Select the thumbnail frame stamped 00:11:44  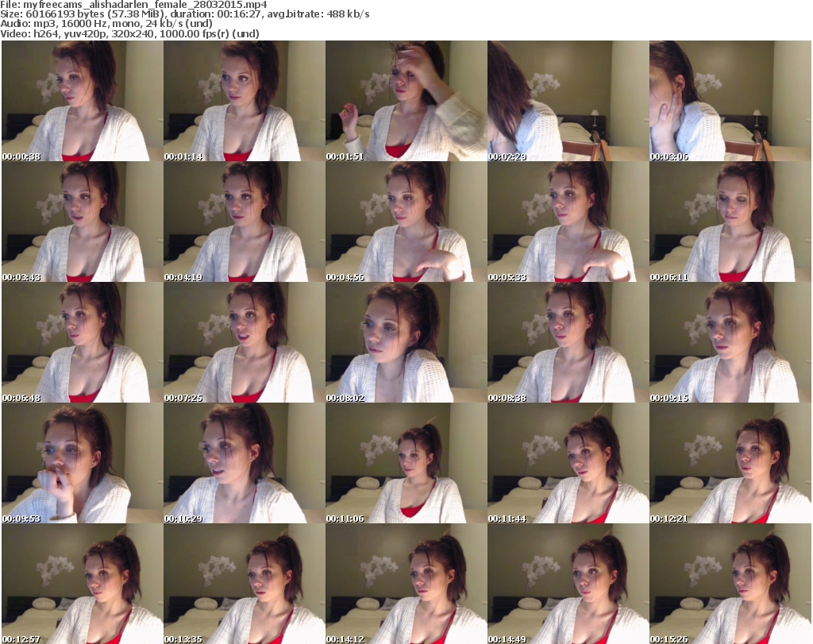pyautogui.click(x=568, y=463)
